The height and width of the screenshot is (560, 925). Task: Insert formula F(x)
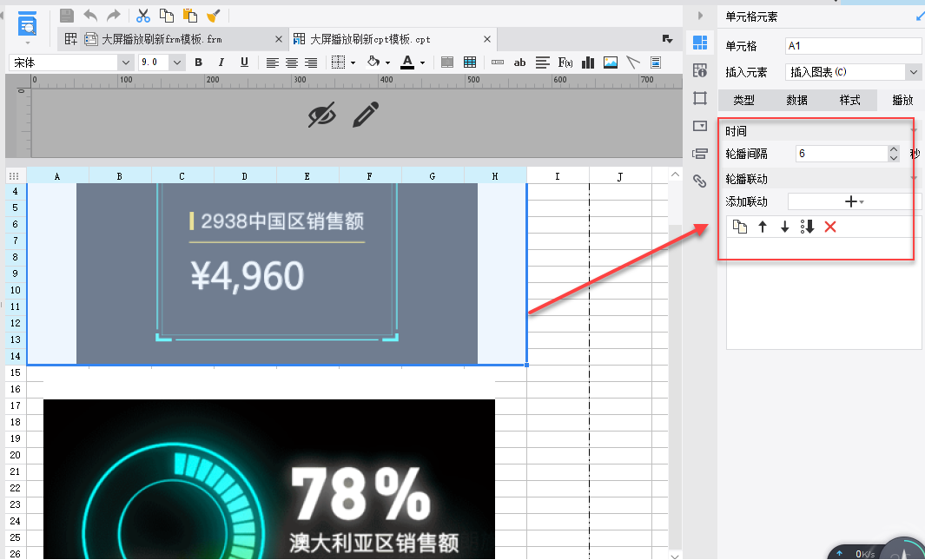565,63
